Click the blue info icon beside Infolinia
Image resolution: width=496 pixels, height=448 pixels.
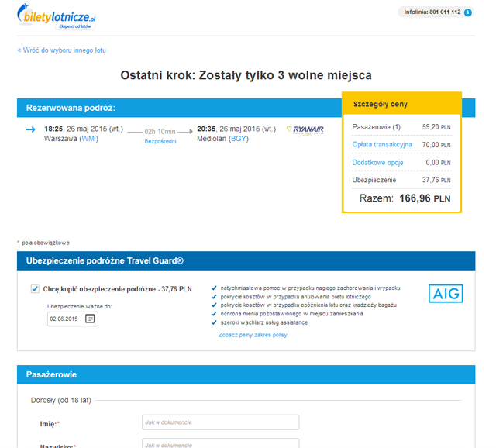click(468, 12)
